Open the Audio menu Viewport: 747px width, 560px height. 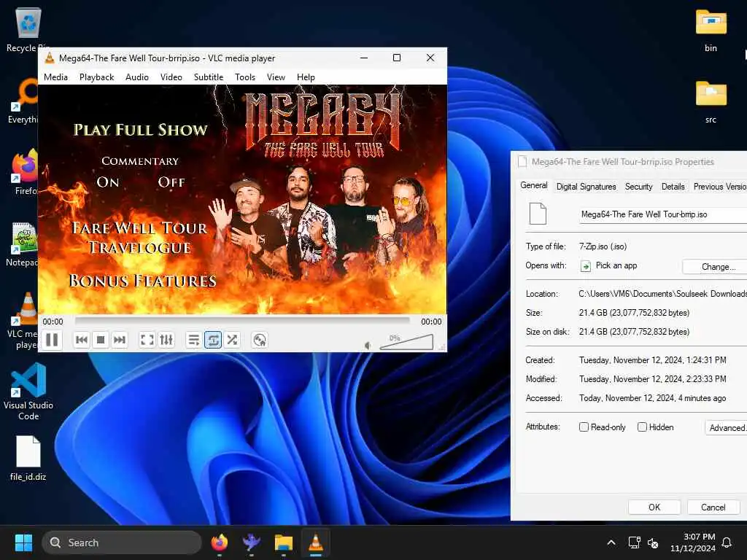pos(137,77)
